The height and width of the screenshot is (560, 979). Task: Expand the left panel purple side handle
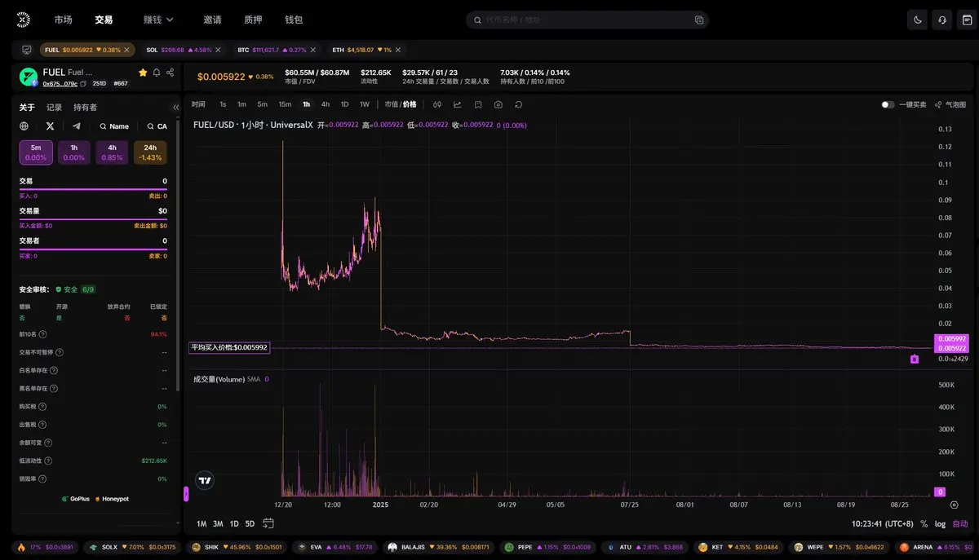click(x=186, y=493)
